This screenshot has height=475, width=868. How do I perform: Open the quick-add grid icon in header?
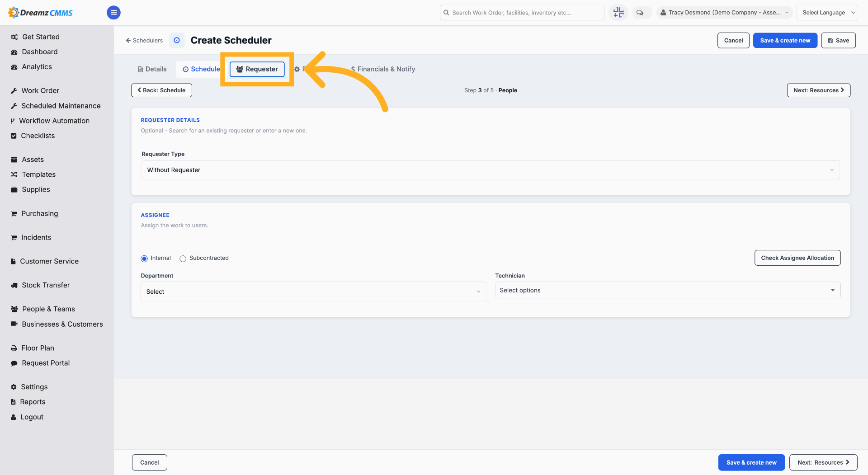click(x=618, y=13)
